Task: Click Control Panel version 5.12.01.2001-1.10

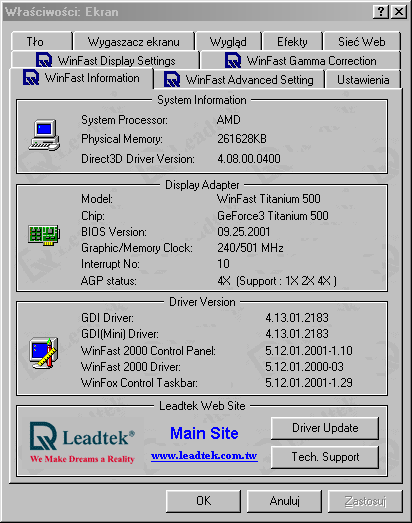Action: (309, 351)
